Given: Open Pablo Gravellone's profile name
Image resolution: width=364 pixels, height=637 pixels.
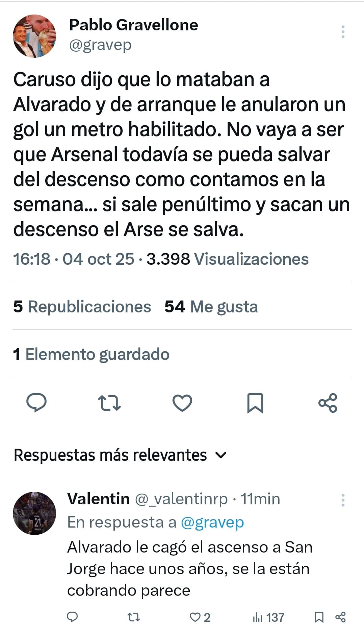Looking at the screenshot, I should click(x=134, y=25).
